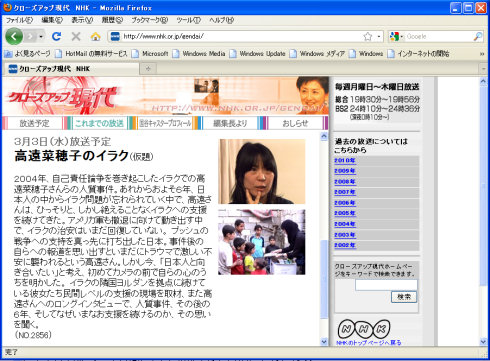Open the インターネットの開始 bookmark
This screenshot has width=490, height=361.
click(x=419, y=53)
